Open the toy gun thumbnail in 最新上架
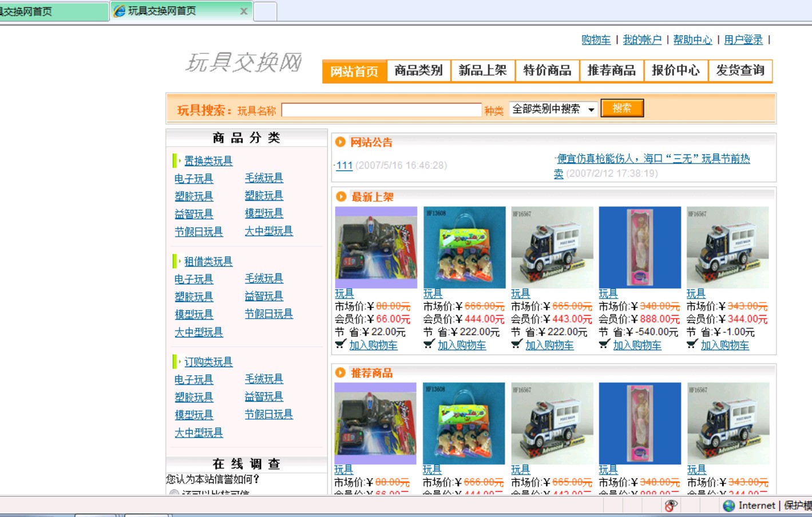This screenshot has width=812, height=517. click(x=376, y=247)
